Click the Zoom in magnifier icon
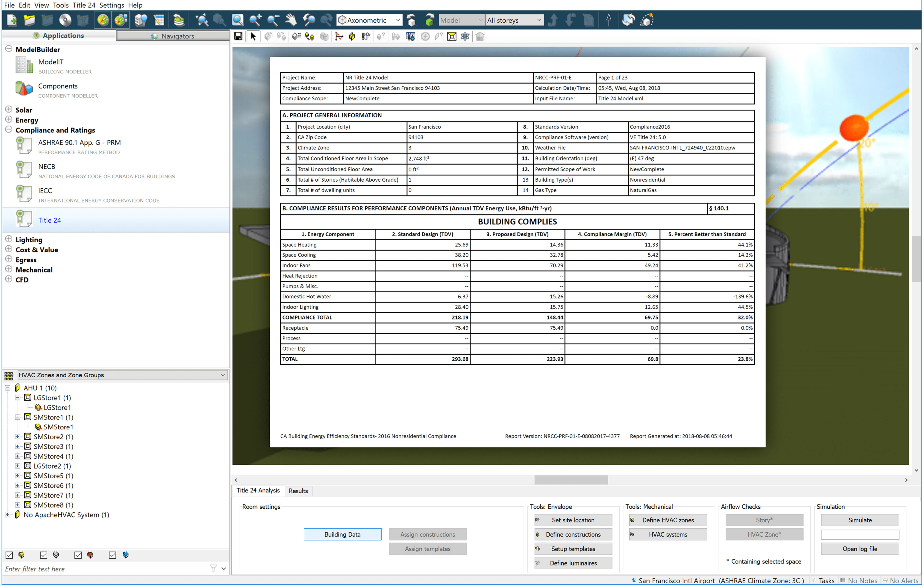The height and width of the screenshot is (588, 924). tap(255, 20)
